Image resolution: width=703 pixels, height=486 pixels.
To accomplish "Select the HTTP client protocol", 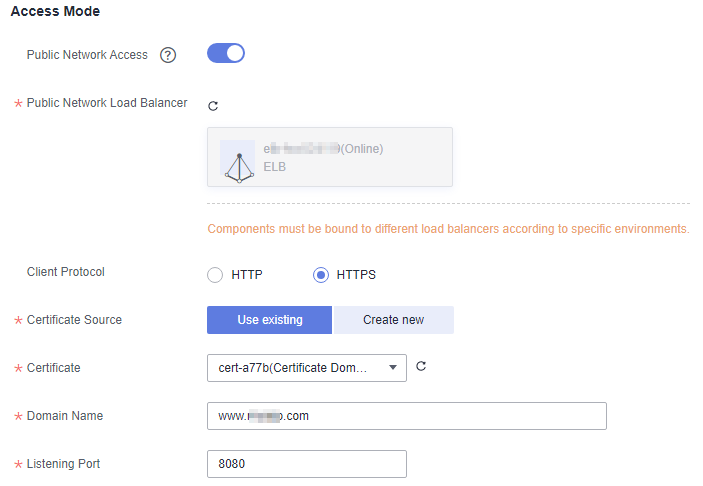I will point(215,275).
